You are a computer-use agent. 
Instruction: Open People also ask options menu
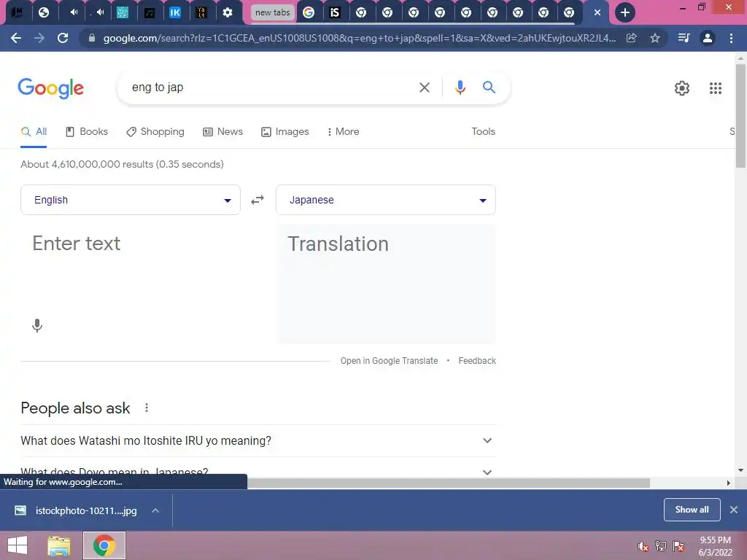(147, 408)
